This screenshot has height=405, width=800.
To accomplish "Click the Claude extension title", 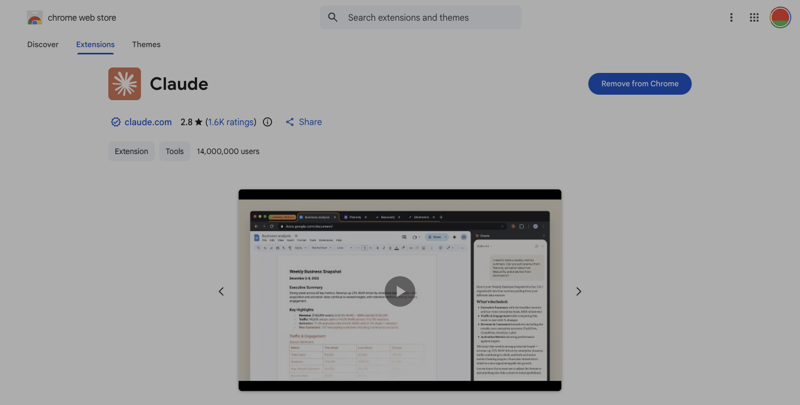I will 179,84.
